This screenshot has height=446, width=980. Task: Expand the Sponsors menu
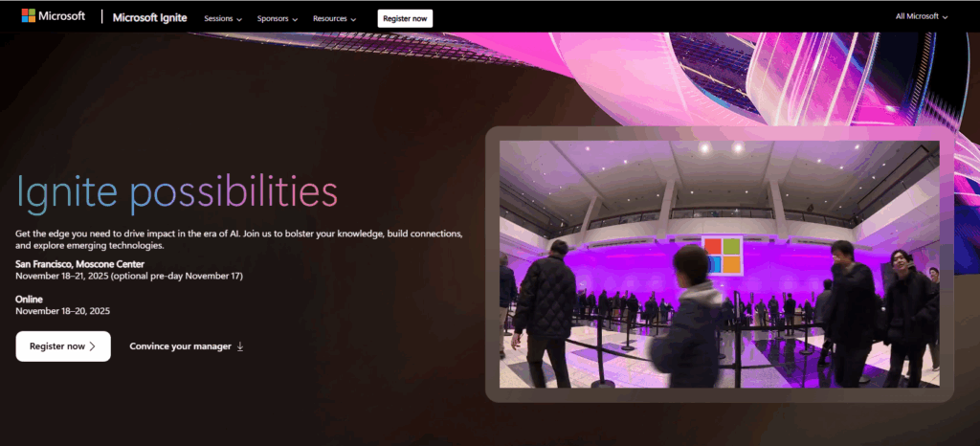pyautogui.click(x=277, y=19)
